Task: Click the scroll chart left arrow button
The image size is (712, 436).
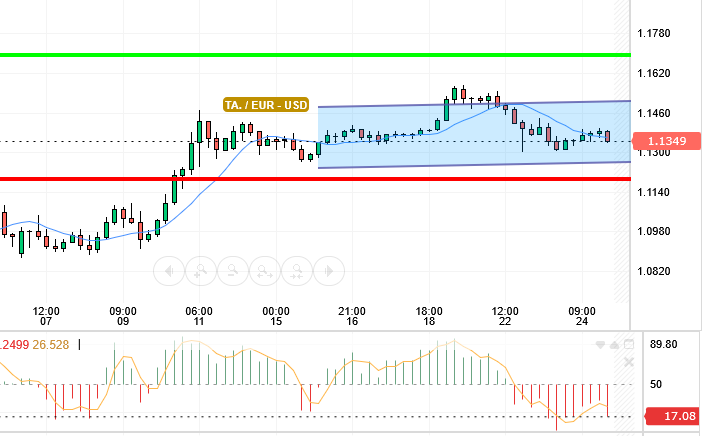Action: [x=169, y=271]
